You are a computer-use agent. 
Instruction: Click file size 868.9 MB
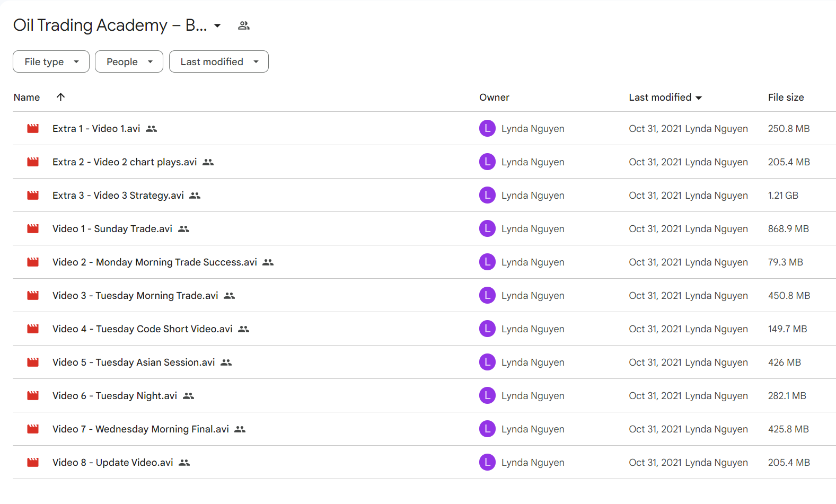coord(788,229)
